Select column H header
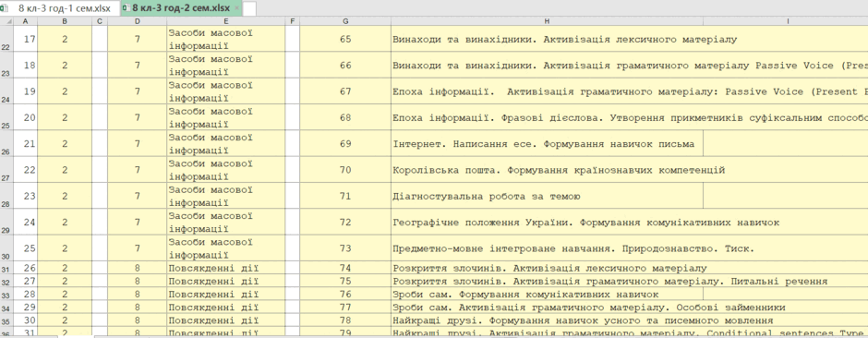868x338 pixels. click(x=547, y=21)
